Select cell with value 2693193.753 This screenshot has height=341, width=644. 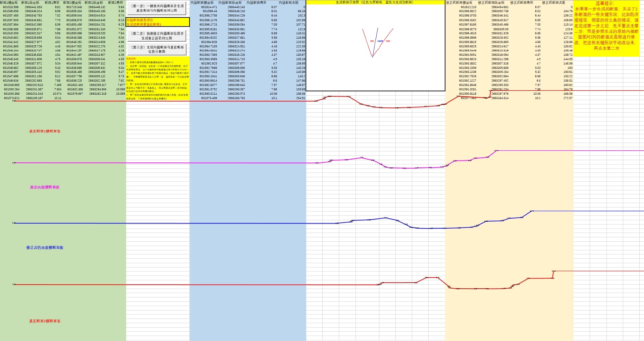(x=236, y=98)
